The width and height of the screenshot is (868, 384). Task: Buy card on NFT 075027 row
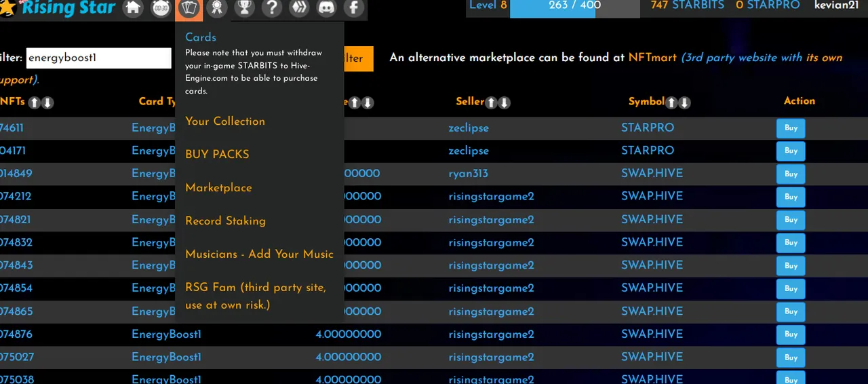791,358
